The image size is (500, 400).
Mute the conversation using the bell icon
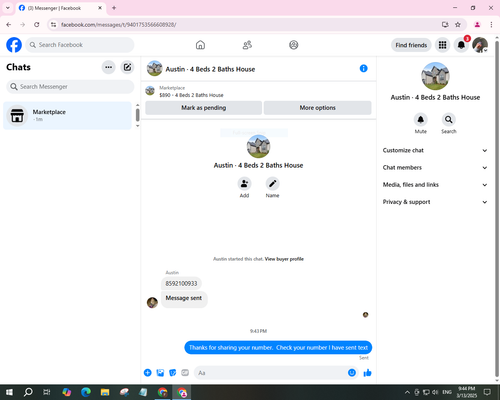pyautogui.click(x=421, y=119)
